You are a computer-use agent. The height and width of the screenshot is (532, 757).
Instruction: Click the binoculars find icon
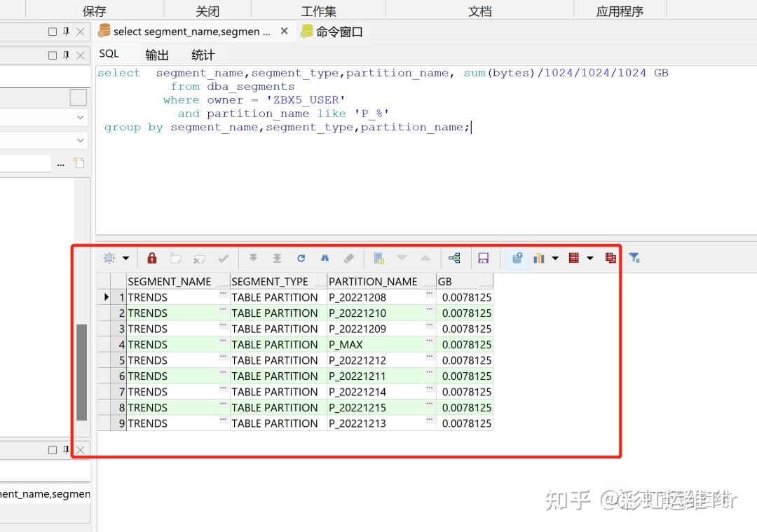pyautogui.click(x=325, y=258)
